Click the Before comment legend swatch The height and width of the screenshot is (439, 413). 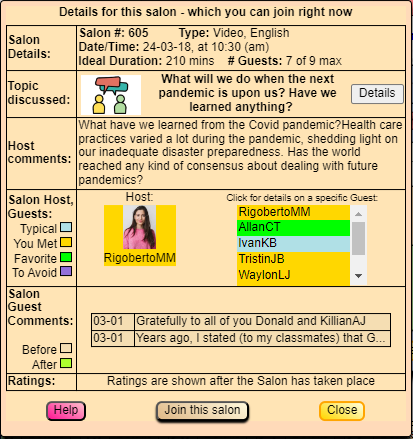click(x=66, y=349)
